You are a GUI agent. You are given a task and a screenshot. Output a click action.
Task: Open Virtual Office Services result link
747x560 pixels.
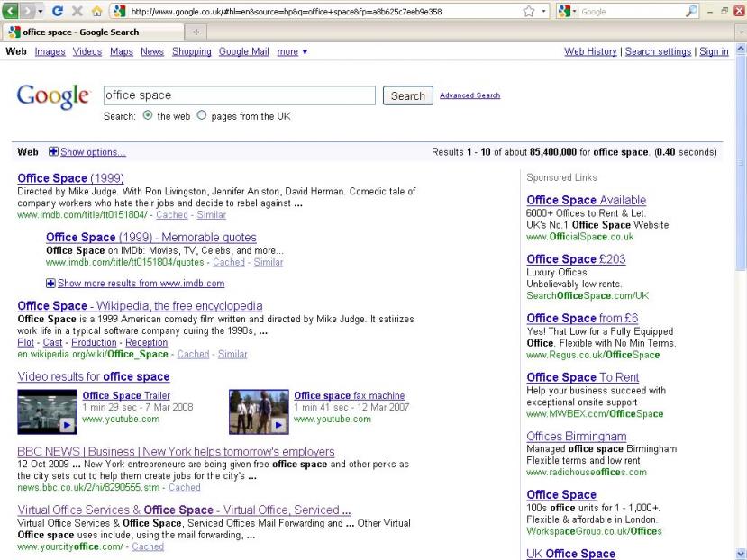click(184, 510)
